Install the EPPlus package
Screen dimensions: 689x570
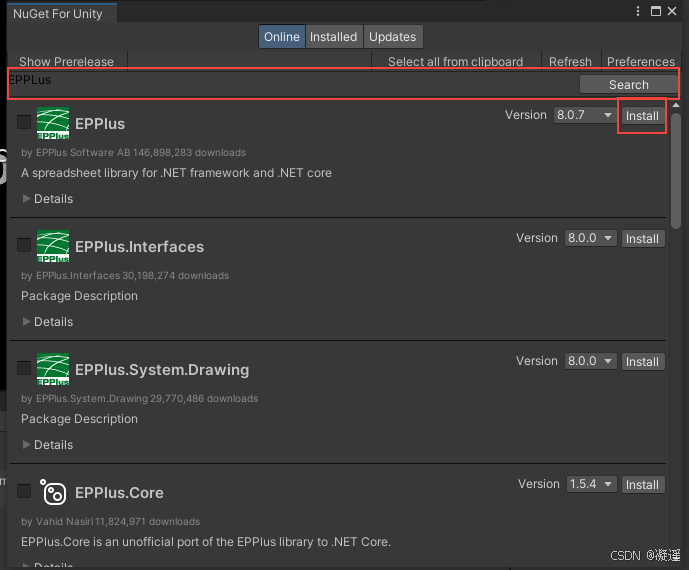[x=642, y=116]
